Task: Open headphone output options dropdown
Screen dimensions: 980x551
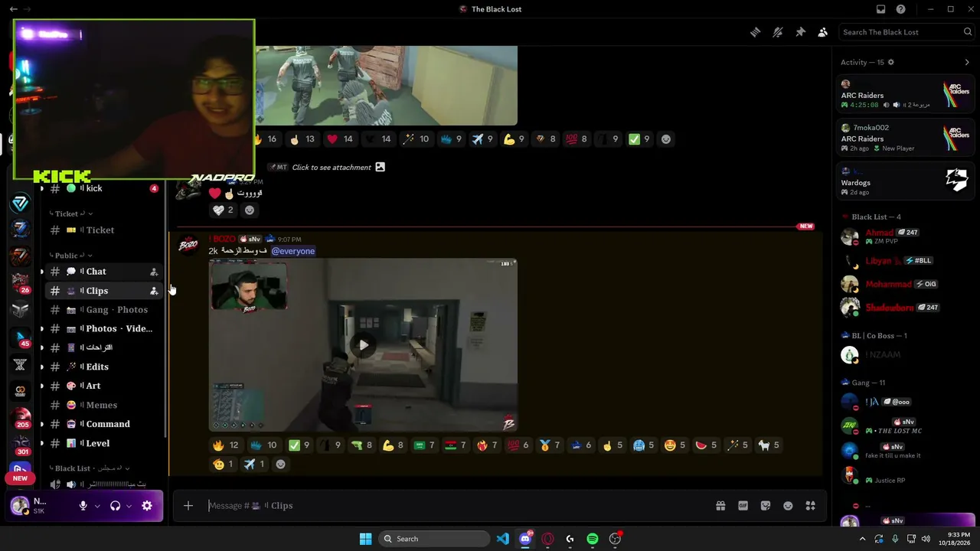Action: (129, 506)
